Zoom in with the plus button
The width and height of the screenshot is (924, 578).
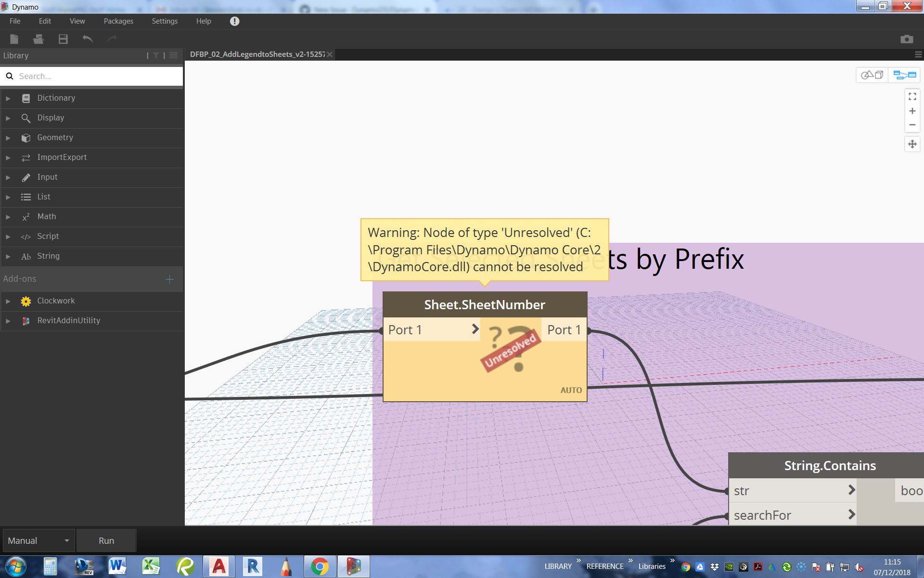tap(912, 111)
